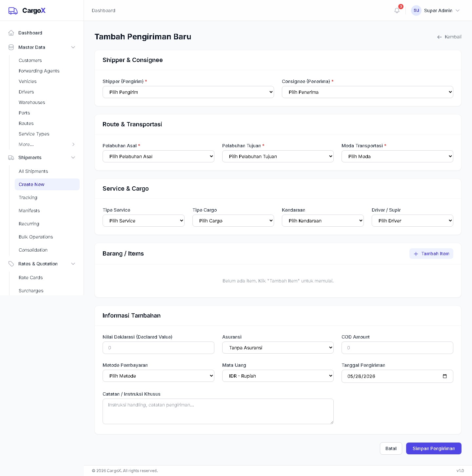This screenshot has width=472, height=476.
Task: Open the IDR - Rupiah currency dropdown
Action: point(278,376)
